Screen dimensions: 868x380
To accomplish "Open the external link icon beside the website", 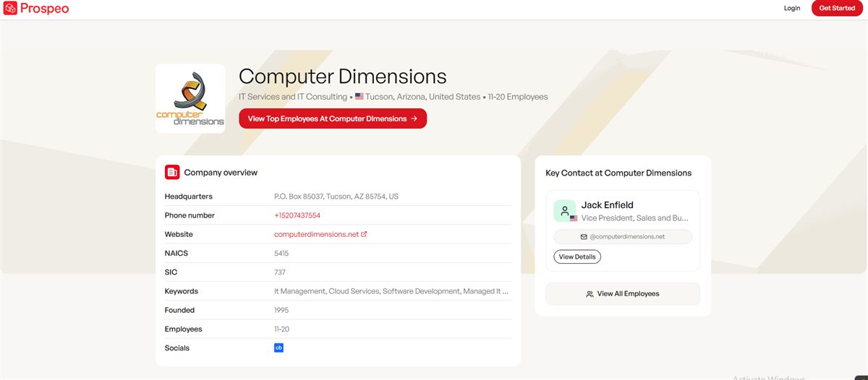I will [x=364, y=234].
